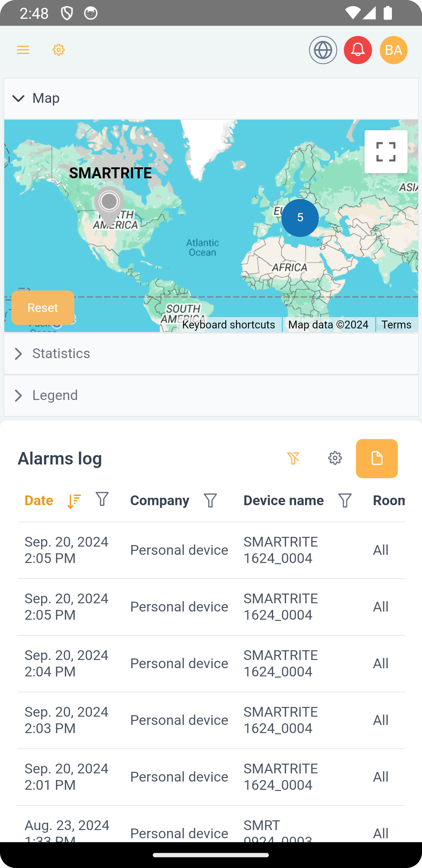The height and width of the screenshot is (868, 422).
Task: Click the BA profile avatar
Action: [x=393, y=50]
